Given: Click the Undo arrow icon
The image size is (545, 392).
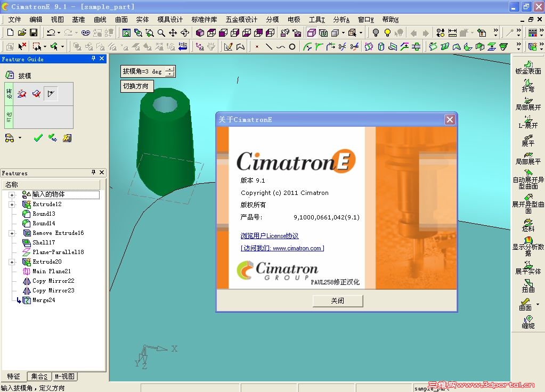Looking at the screenshot, I should (51, 32).
